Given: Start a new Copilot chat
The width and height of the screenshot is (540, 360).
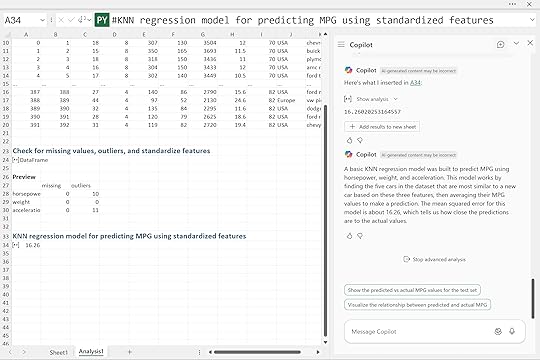Looking at the screenshot, I should [x=501, y=44].
